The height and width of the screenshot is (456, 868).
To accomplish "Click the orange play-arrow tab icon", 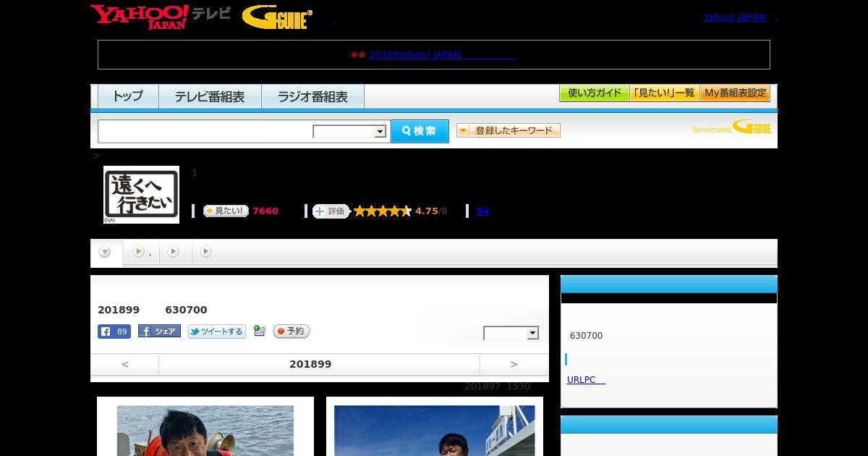I will (x=138, y=252).
